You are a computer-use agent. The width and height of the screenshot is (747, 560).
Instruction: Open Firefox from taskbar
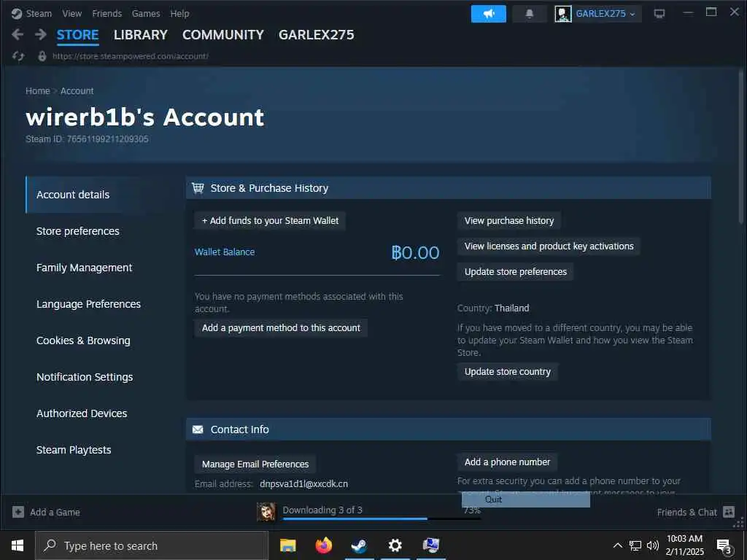[323, 545]
